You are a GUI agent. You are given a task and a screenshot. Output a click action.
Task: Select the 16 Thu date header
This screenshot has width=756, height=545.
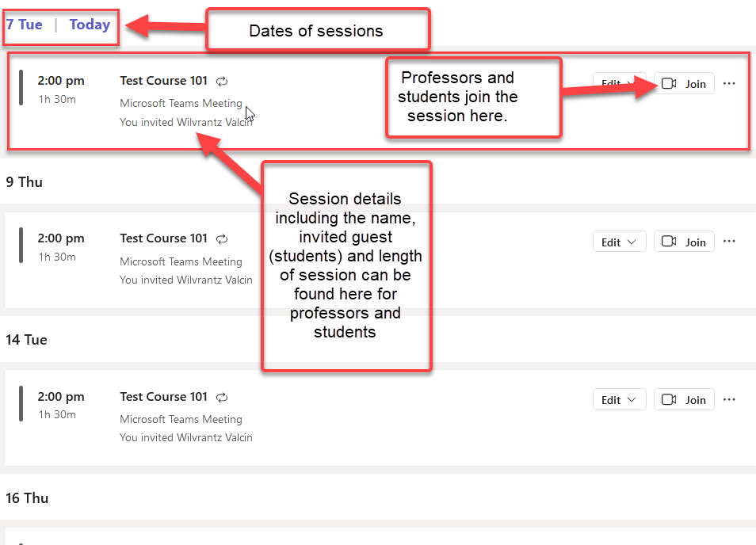[x=27, y=498]
